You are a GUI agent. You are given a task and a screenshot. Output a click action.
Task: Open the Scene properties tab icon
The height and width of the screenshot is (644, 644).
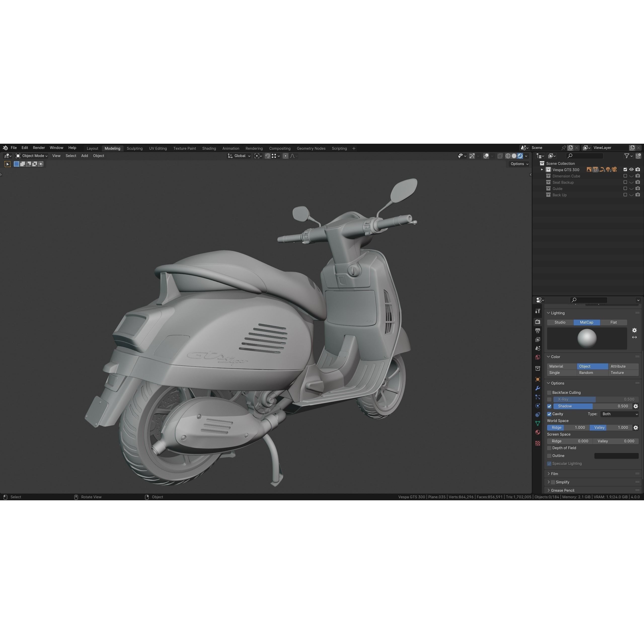point(538,348)
